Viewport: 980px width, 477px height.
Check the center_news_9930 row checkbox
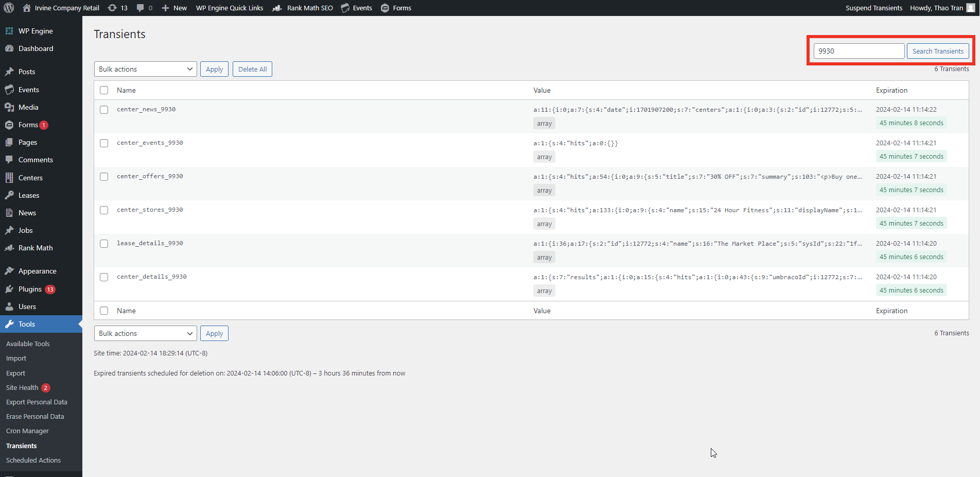tap(104, 110)
